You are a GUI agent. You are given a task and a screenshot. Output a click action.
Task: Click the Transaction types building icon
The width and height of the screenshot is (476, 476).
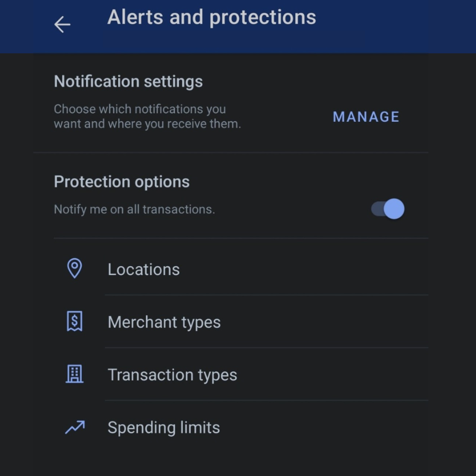pos(74,374)
